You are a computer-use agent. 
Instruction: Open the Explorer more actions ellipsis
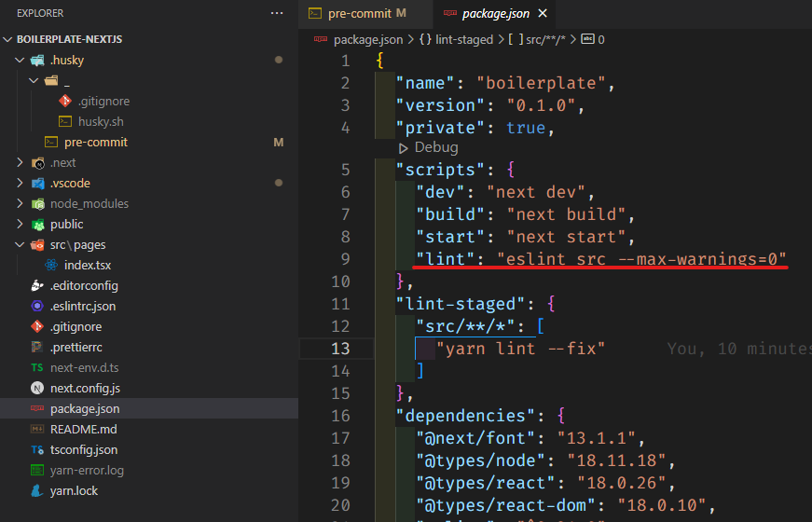pos(276,13)
